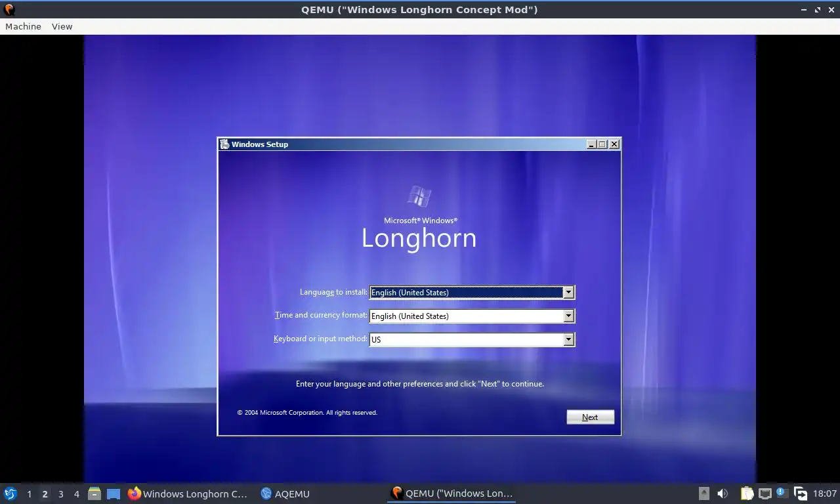840x504 pixels.
Task: Switch to workspace 1
Action: pos(29,494)
